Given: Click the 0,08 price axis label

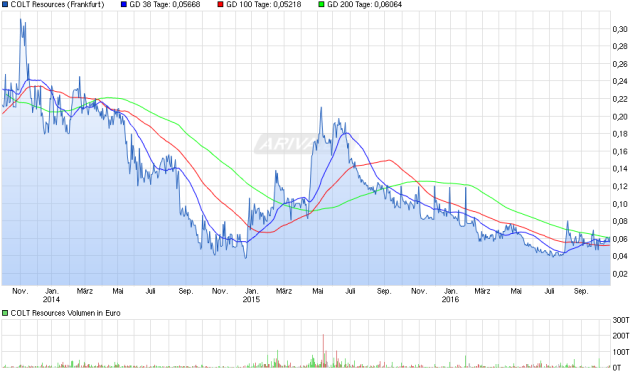Looking at the screenshot, I should point(620,221).
